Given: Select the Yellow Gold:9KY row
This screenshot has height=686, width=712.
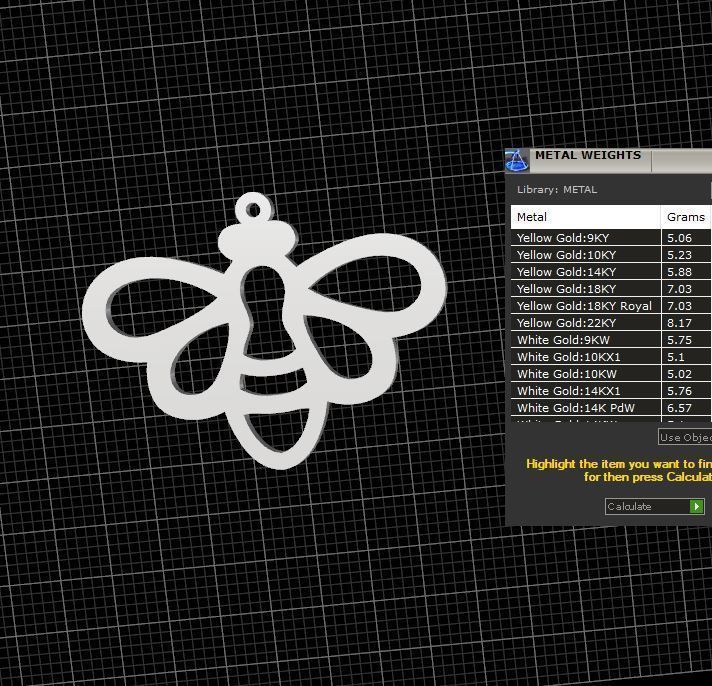Looking at the screenshot, I should pos(611,238).
